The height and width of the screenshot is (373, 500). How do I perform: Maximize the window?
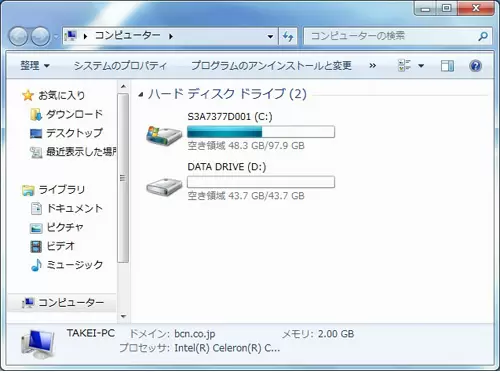tap(447, 8)
